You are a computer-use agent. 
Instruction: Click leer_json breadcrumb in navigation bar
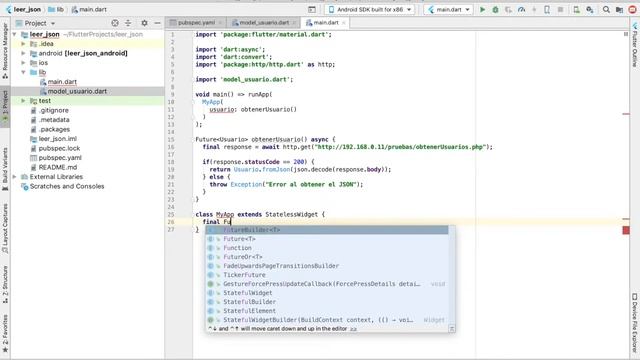coord(24,9)
